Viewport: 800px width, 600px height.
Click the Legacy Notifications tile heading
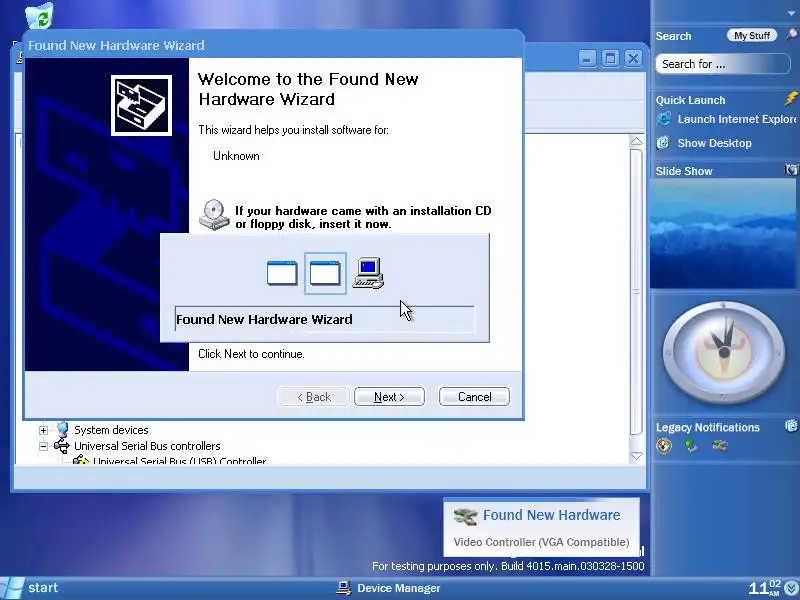(708, 428)
